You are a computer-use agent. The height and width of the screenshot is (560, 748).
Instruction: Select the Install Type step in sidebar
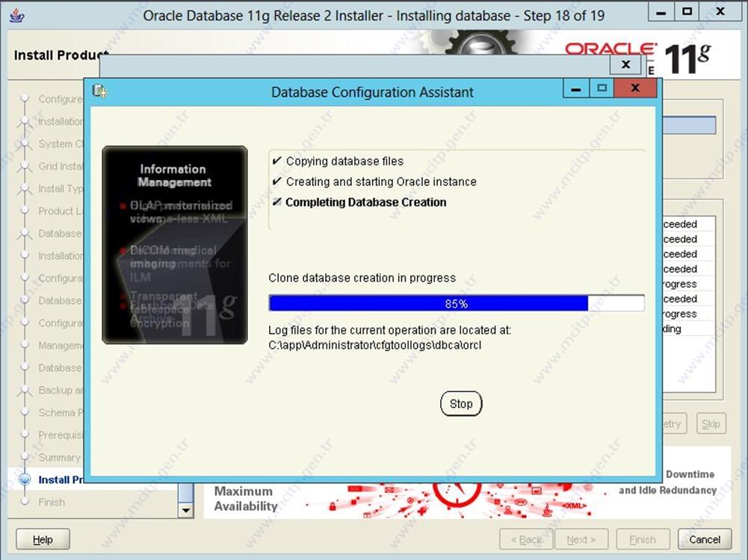click(61, 189)
